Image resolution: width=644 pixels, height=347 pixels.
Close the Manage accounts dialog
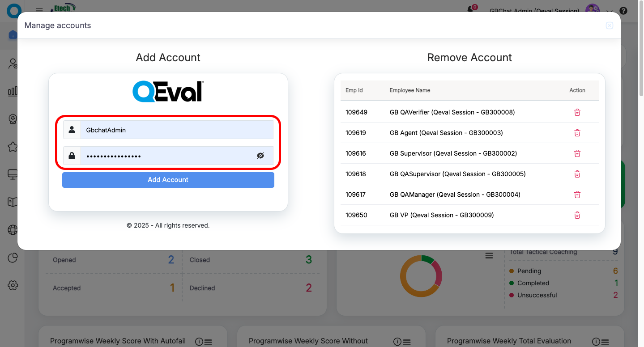coord(609,25)
